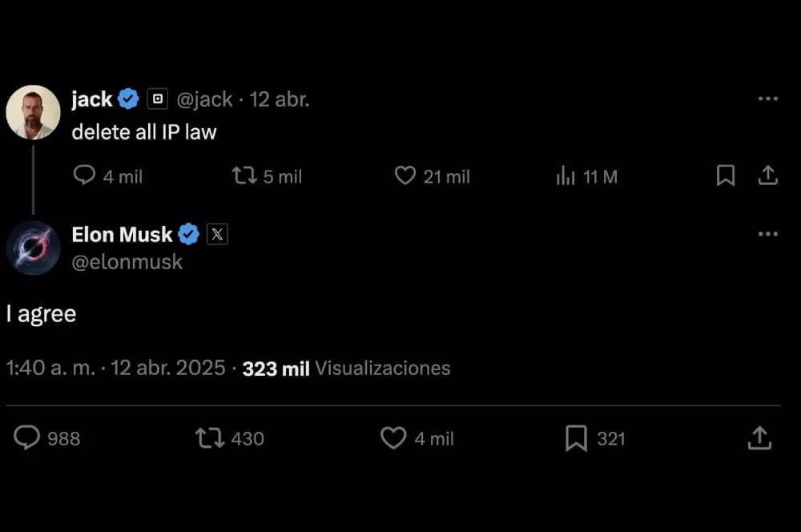This screenshot has width=801, height=532.
Task: Open jack's profile picture
Action: coord(33,112)
